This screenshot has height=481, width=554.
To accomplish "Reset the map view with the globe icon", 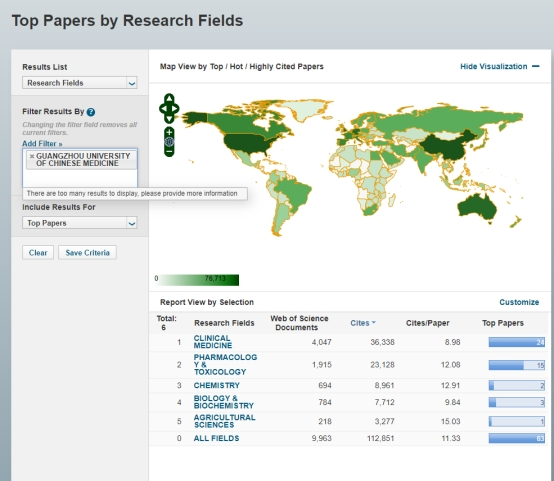I will point(169,142).
